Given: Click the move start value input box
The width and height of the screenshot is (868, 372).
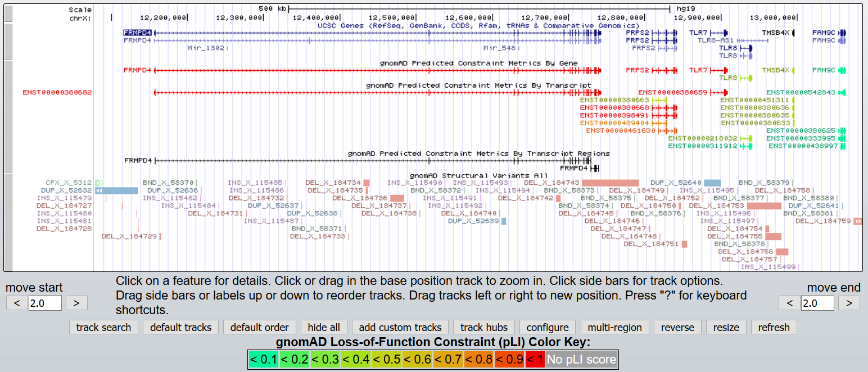Looking at the screenshot, I should click(45, 302).
